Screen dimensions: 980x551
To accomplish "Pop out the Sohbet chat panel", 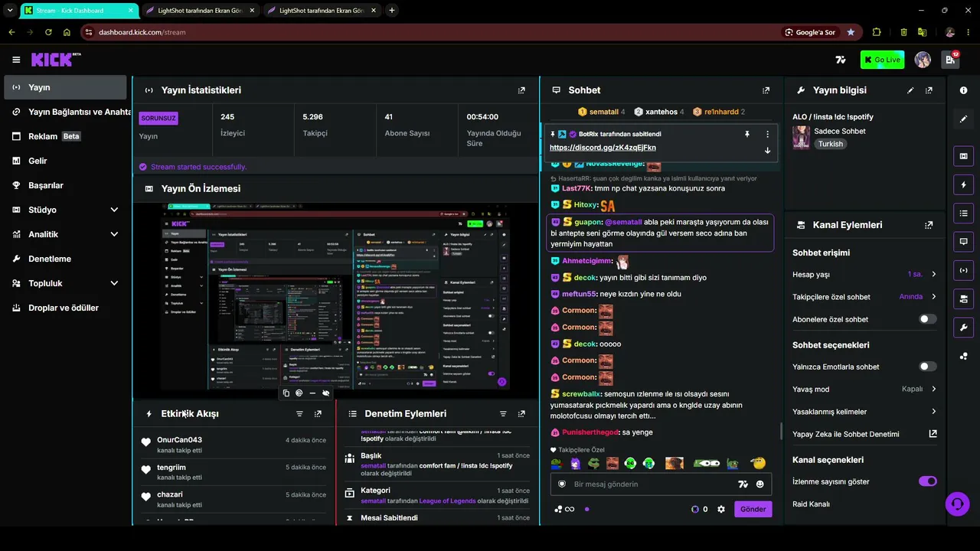I will tap(766, 90).
